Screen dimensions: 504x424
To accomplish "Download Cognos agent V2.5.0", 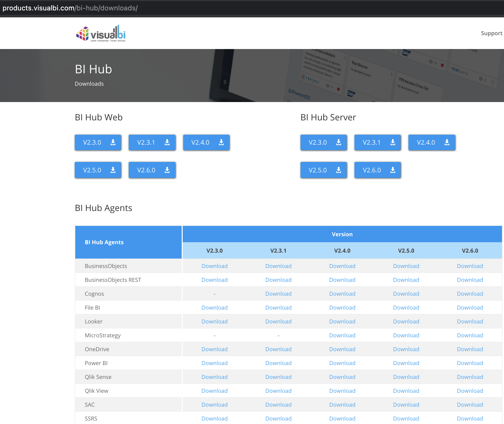I will click(x=406, y=294).
